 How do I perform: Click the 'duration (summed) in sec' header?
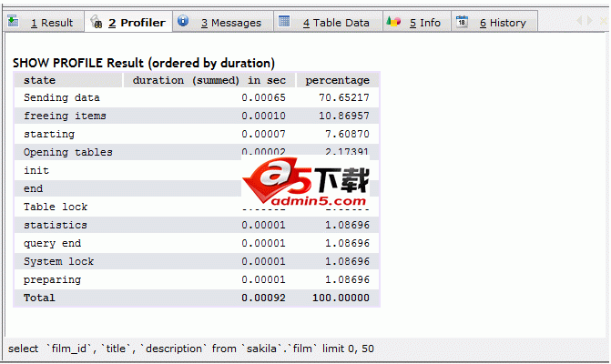pos(209,80)
